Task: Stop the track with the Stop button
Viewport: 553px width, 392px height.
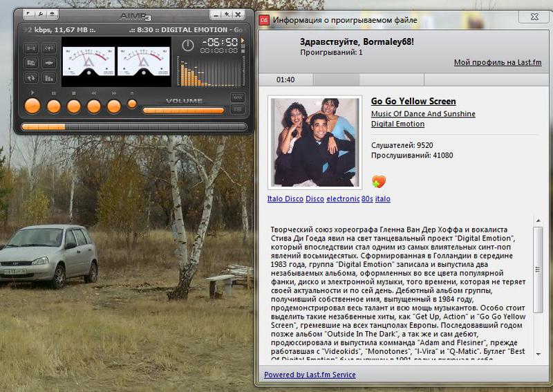Action: coord(73,106)
